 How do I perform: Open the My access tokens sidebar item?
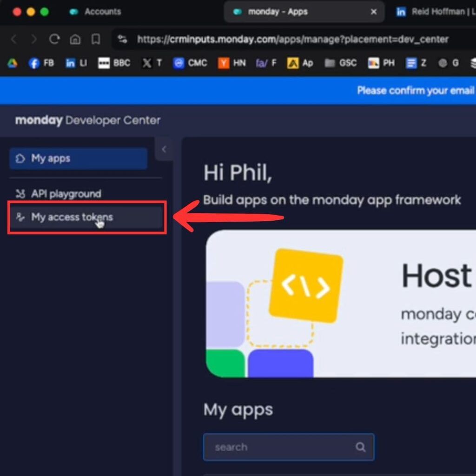coord(86,217)
